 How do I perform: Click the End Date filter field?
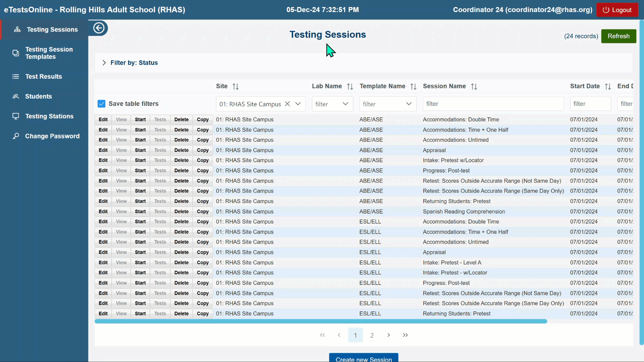(x=625, y=104)
